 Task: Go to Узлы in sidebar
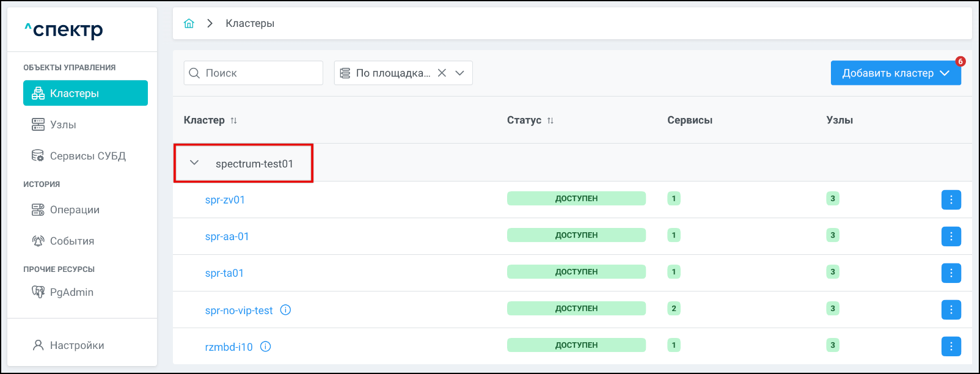tap(63, 125)
